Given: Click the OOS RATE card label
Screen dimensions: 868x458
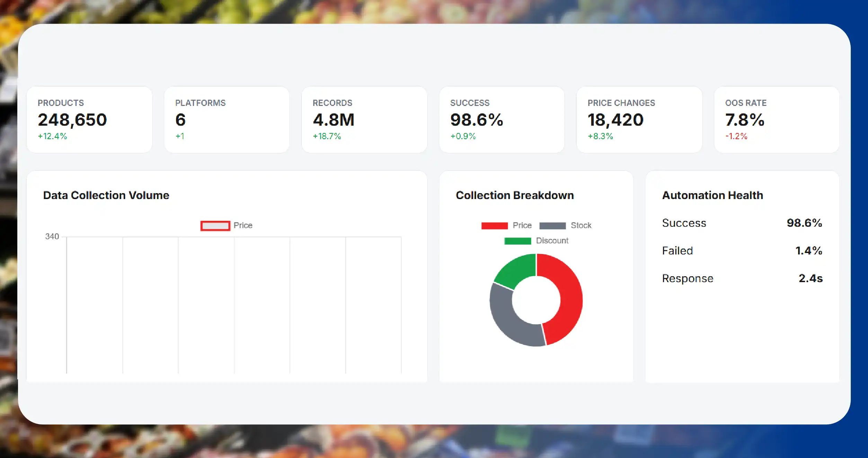Looking at the screenshot, I should click(746, 103).
